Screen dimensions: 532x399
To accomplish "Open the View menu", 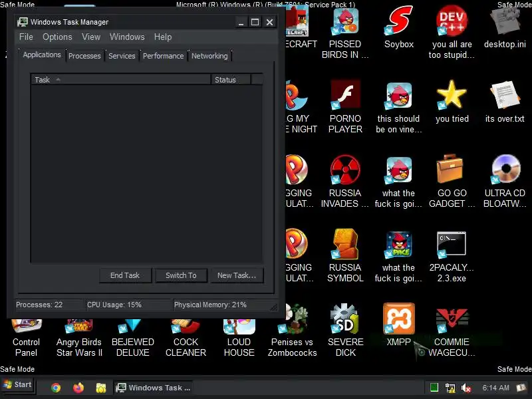I will (91, 37).
